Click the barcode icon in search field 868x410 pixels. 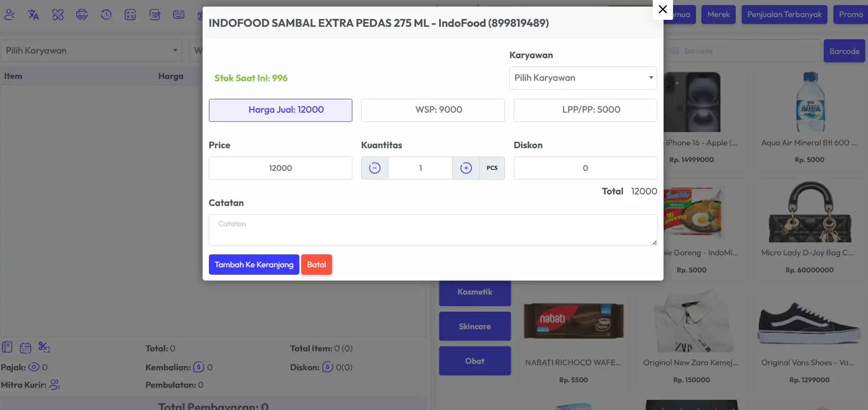(674, 51)
